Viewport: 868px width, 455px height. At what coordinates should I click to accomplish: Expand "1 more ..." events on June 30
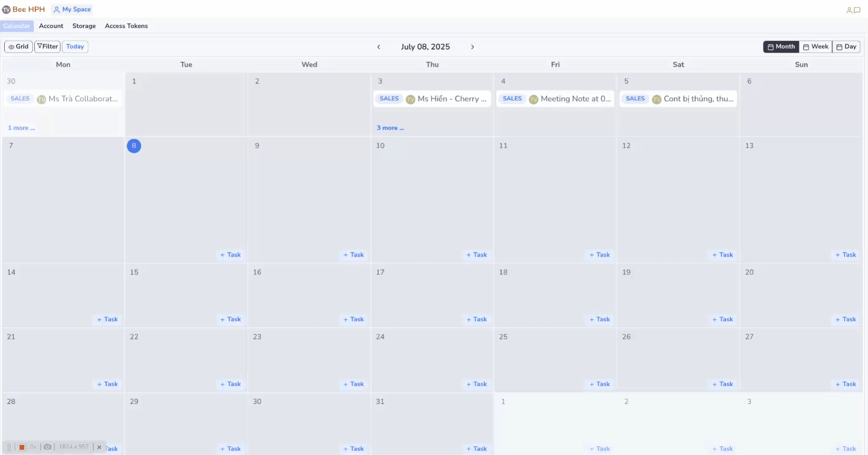click(x=21, y=128)
